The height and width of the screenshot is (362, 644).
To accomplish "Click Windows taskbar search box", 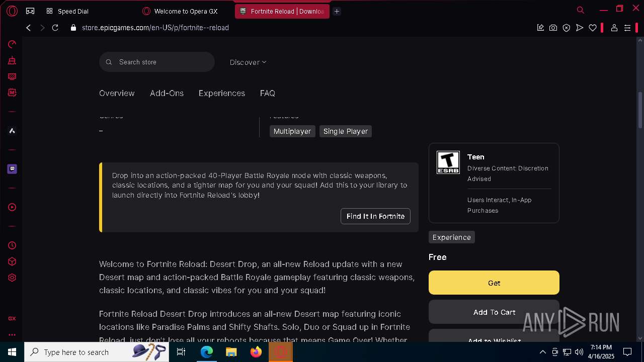I will pos(96,352).
